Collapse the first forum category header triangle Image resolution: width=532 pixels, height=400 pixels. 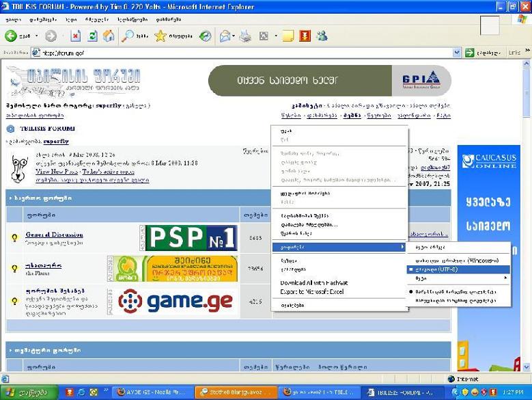click(10, 198)
